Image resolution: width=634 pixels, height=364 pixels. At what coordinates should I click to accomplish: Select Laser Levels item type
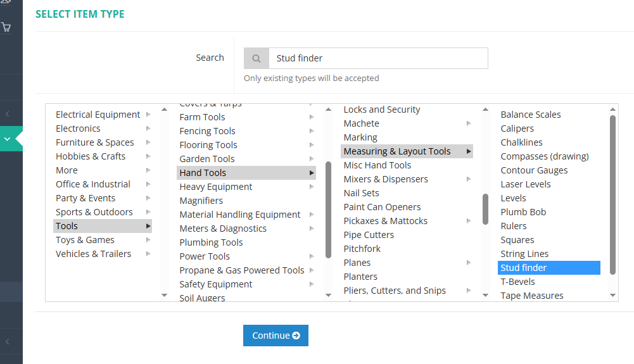click(x=526, y=184)
